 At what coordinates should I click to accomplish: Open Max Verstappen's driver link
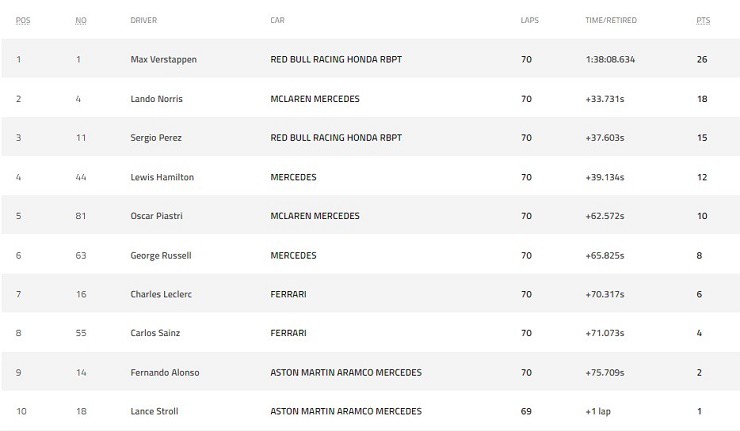(x=164, y=59)
